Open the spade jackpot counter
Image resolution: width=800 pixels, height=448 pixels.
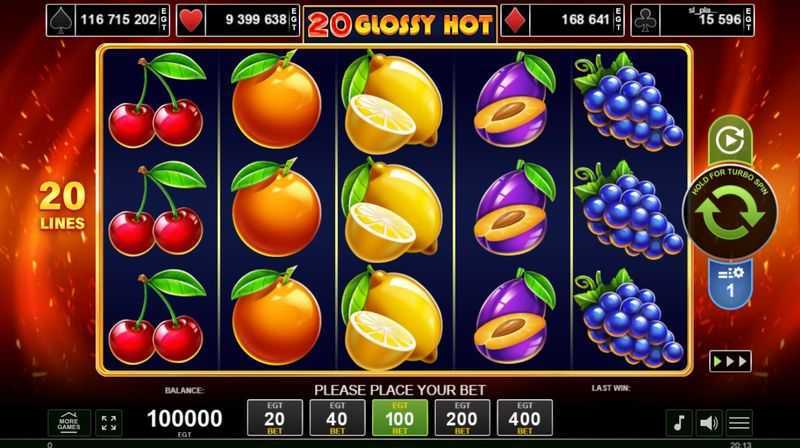point(108,20)
